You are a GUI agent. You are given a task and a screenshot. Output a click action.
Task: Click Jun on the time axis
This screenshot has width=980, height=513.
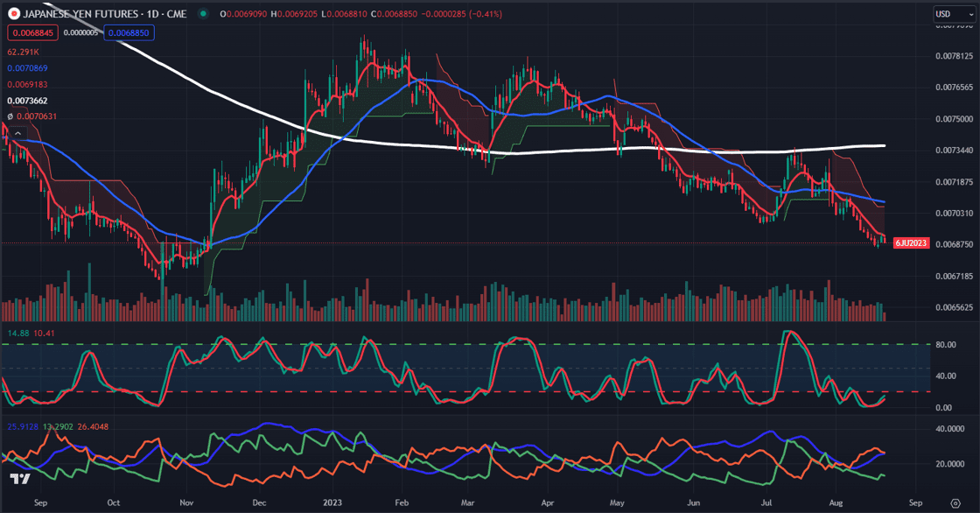[x=694, y=503]
